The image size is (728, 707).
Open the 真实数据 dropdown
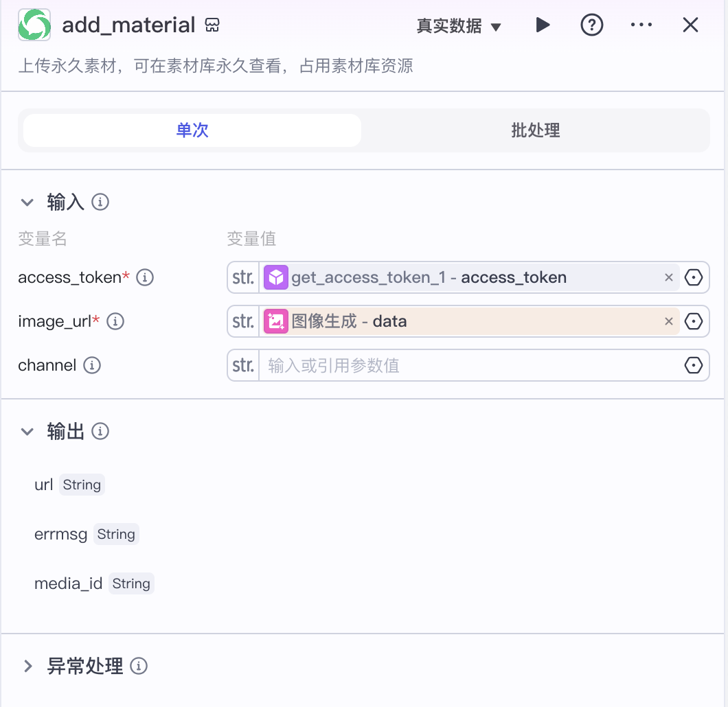point(459,25)
